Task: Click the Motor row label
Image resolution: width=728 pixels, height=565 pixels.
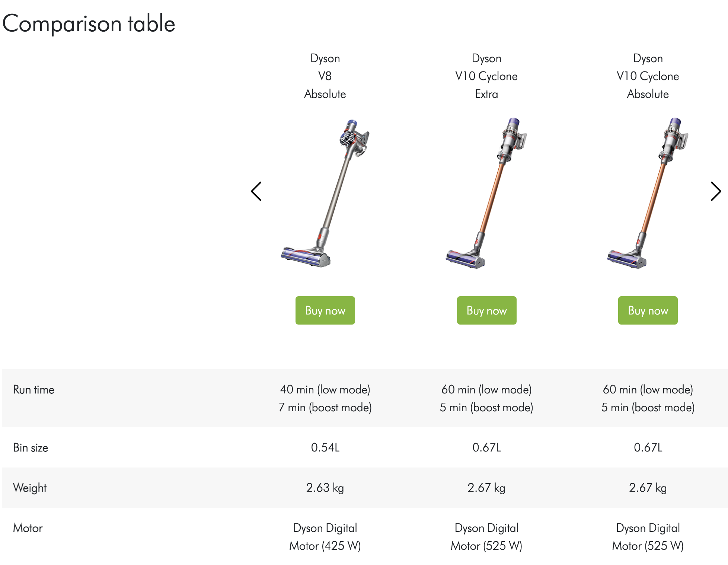Action: (x=28, y=528)
